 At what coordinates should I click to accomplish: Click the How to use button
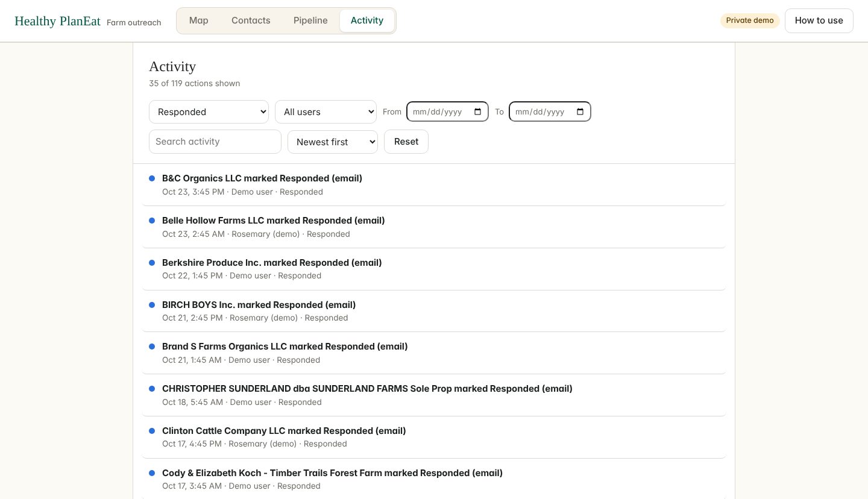pos(819,20)
